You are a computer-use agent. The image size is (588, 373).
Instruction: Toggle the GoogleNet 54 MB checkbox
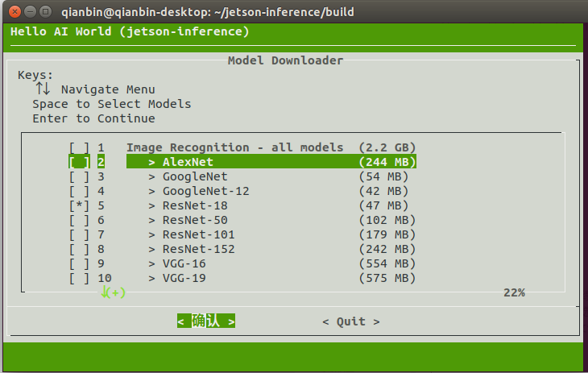coord(79,176)
